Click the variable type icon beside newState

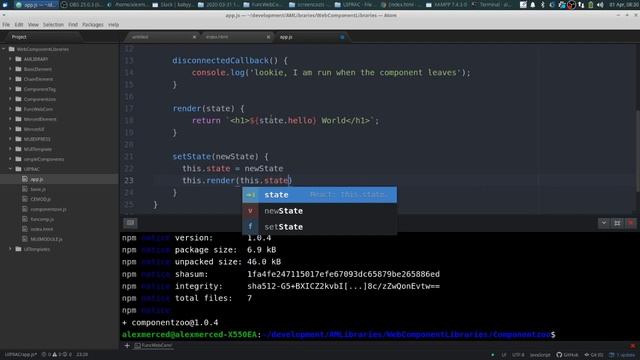pos(250,211)
